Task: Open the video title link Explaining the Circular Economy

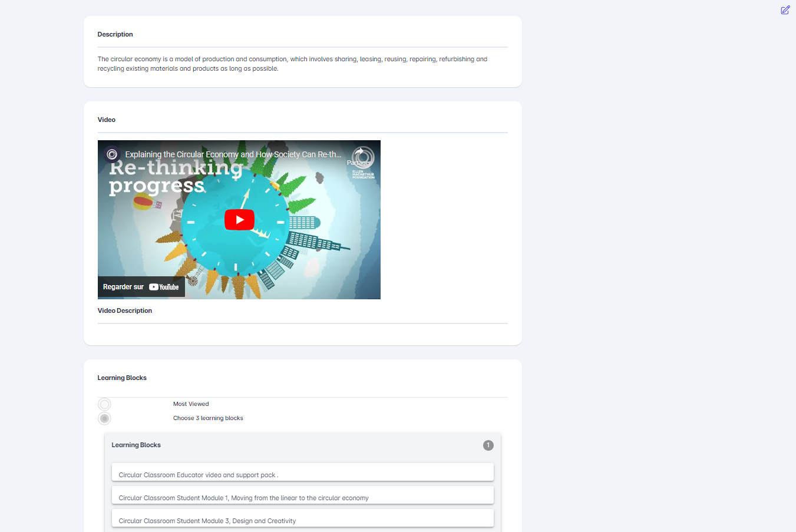Action: coord(233,154)
